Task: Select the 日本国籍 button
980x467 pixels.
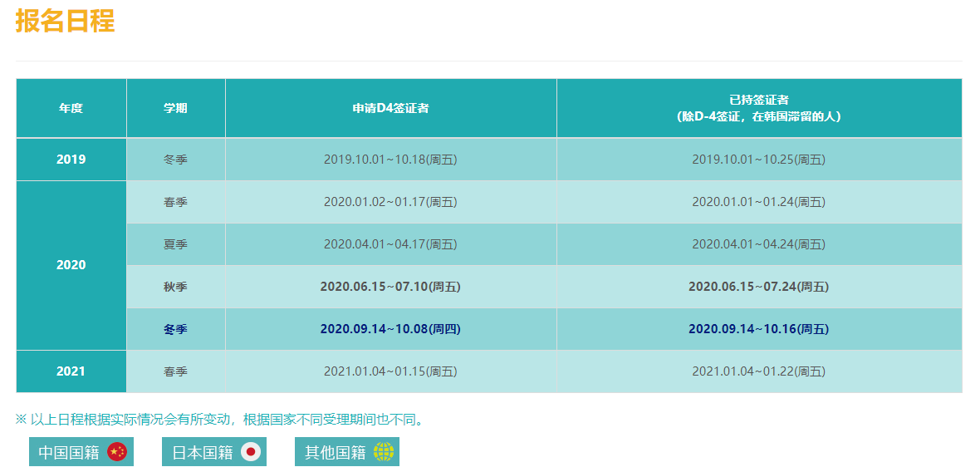Action: click(203, 452)
